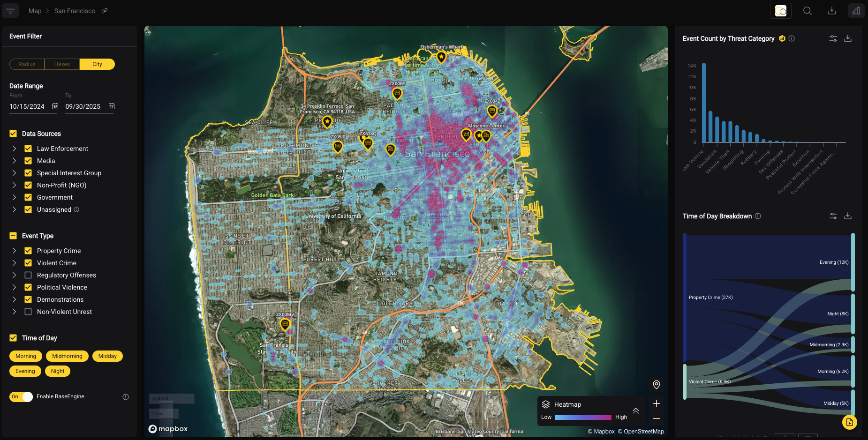Toggle the charts panel icon in top bar
This screenshot has width=868, height=440.
click(856, 11)
